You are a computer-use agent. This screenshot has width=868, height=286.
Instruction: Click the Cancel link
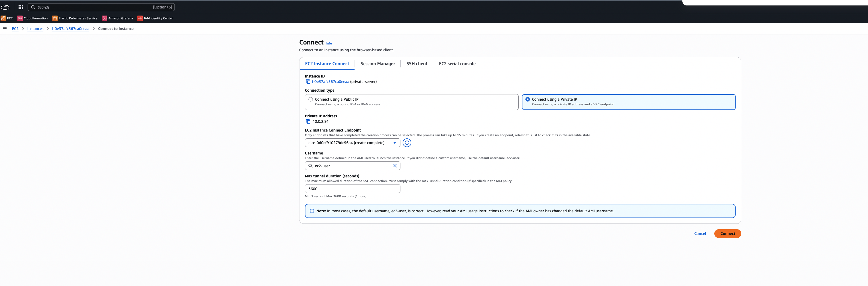point(700,234)
